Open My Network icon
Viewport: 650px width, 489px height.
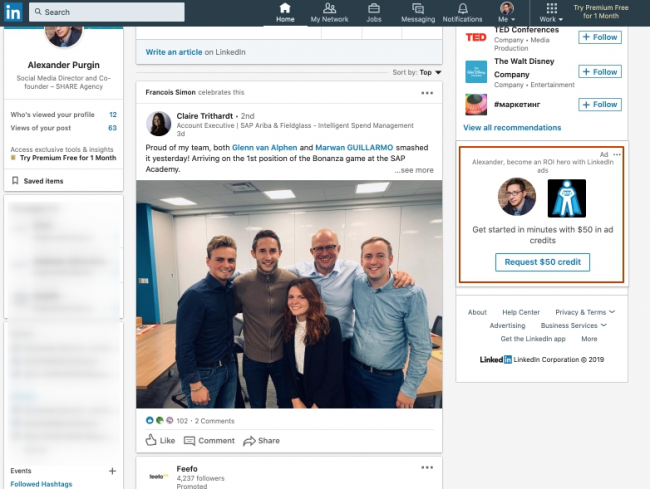pos(329,9)
